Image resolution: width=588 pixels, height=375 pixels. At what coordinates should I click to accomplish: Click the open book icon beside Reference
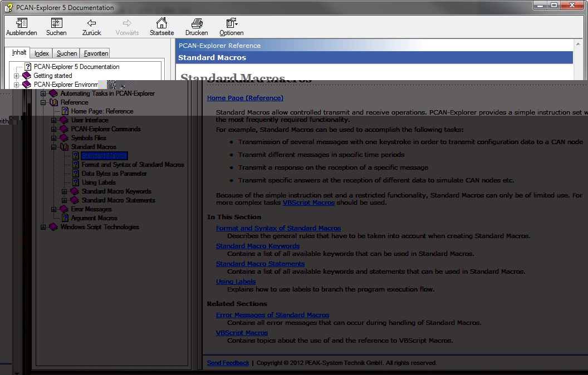click(53, 102)
